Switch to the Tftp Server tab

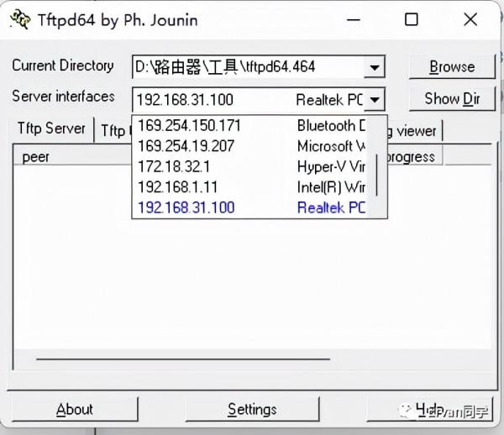pyautogui.click(x=51, y=128)
